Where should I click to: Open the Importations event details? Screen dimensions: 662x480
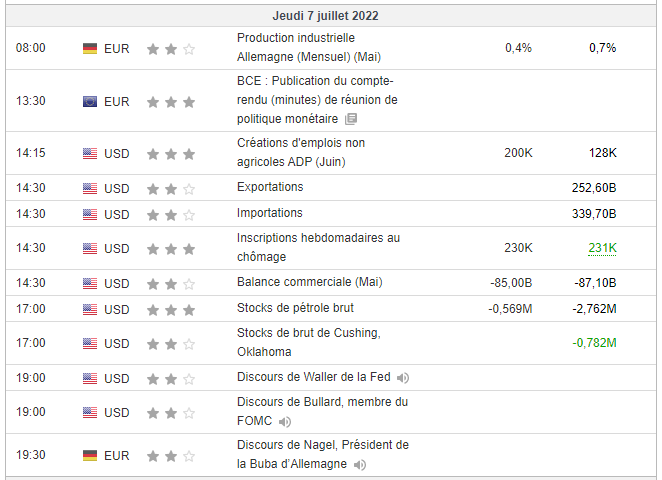(270, 213)
